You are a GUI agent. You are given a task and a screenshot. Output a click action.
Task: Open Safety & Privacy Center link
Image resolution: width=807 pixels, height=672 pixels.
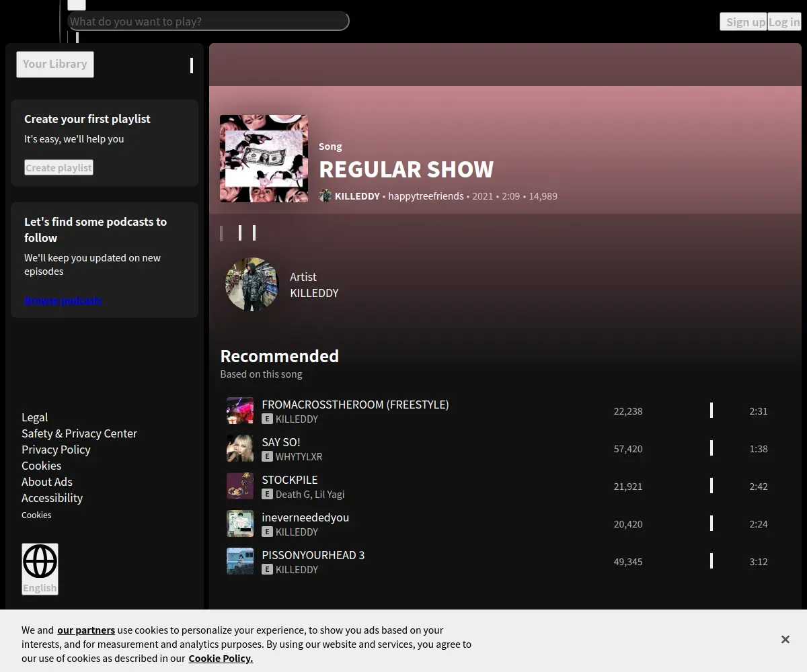pyautogui.click(x=79, y=433)
